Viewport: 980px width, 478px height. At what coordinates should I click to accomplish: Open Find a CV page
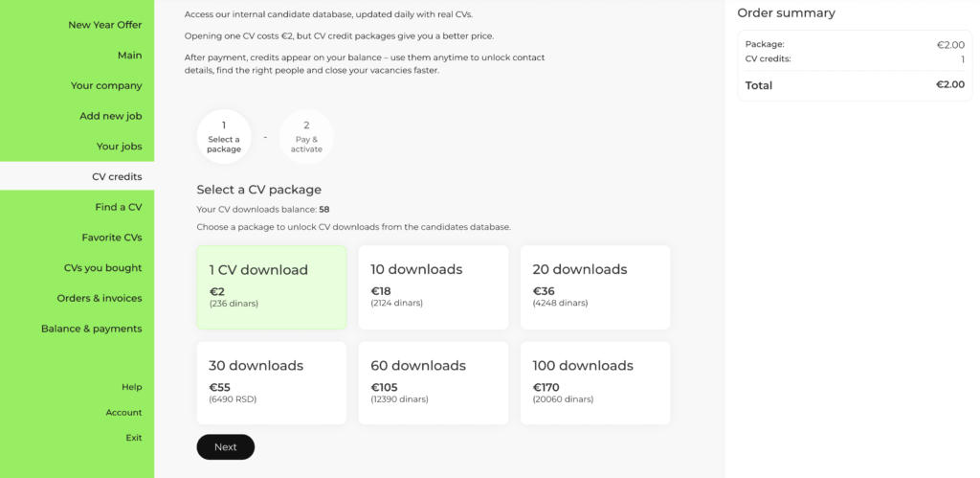pos(118,207)
